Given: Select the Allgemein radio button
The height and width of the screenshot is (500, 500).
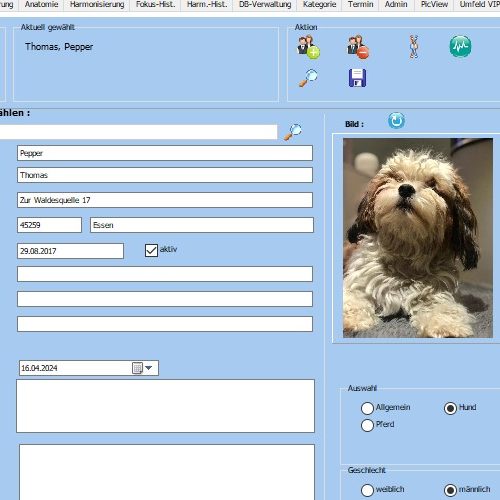Looking at the screenshot, I should (367, 408).
